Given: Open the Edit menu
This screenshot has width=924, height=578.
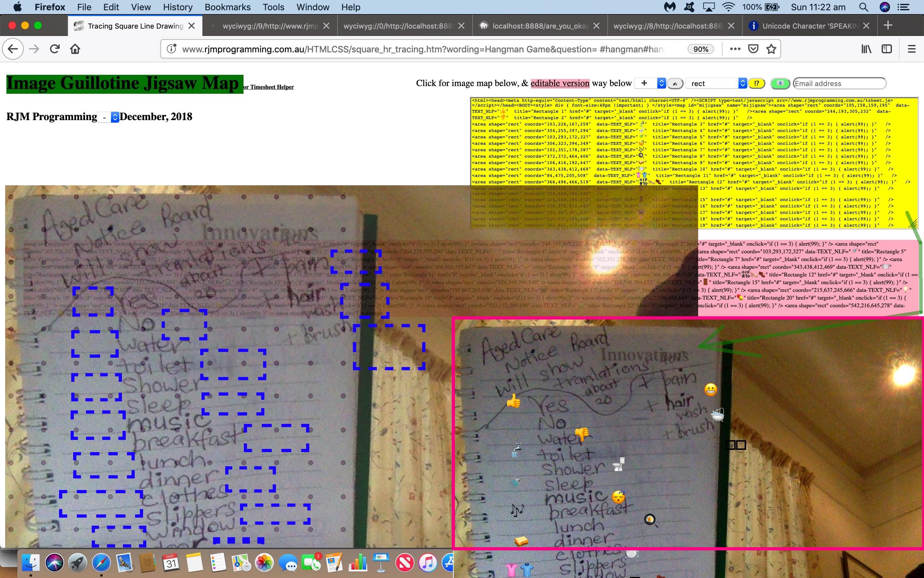Looking at the screenshot, I should click(111, 7).
